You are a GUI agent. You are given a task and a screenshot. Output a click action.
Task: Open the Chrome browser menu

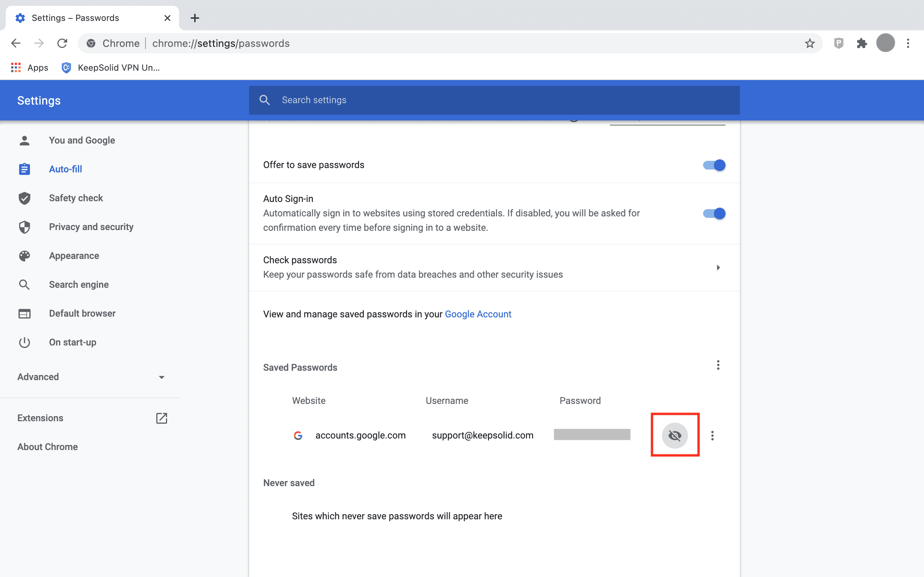[x=908, y=43]
